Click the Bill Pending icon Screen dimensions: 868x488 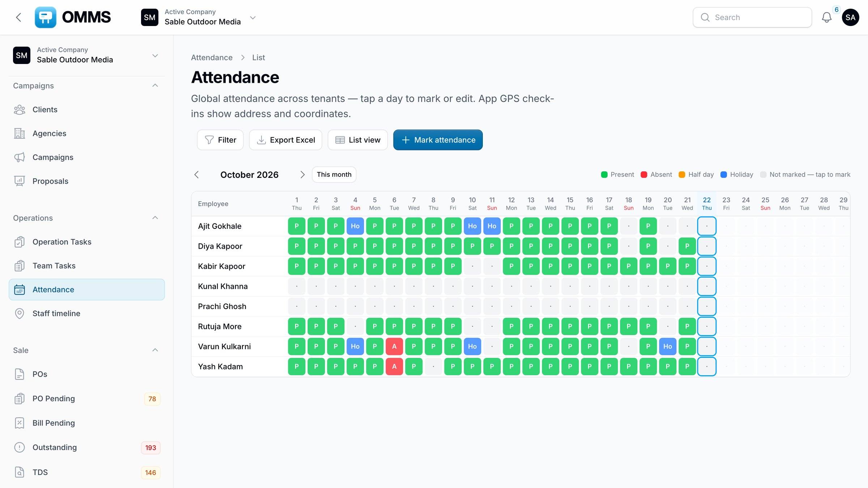tap(20, 423)
